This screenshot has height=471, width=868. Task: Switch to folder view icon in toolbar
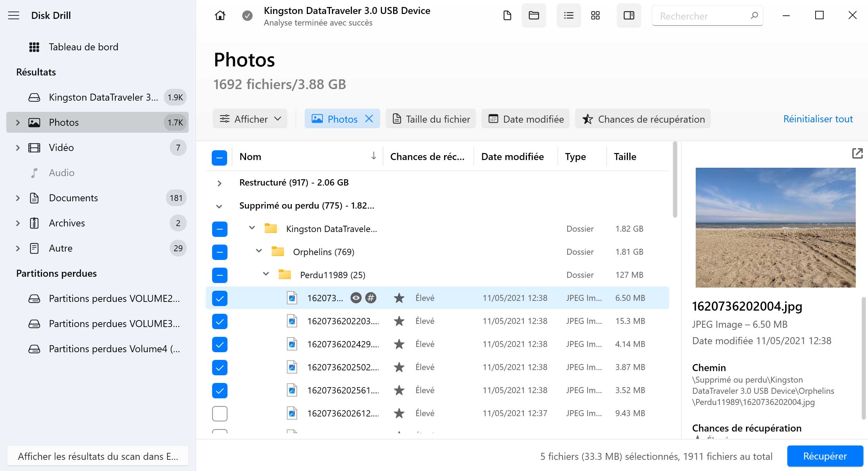click(534, 15)
